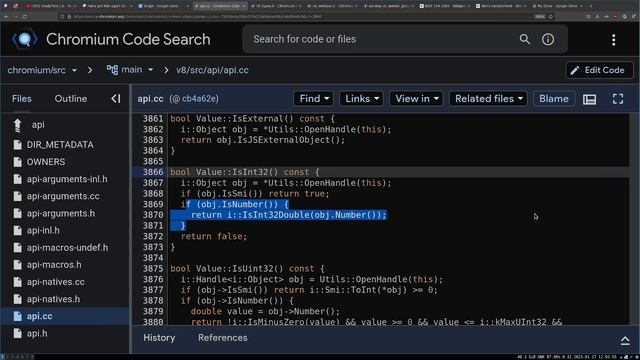The image size is (640, 360).
Task: Click the api.h file icon
Action: (18, 333)
